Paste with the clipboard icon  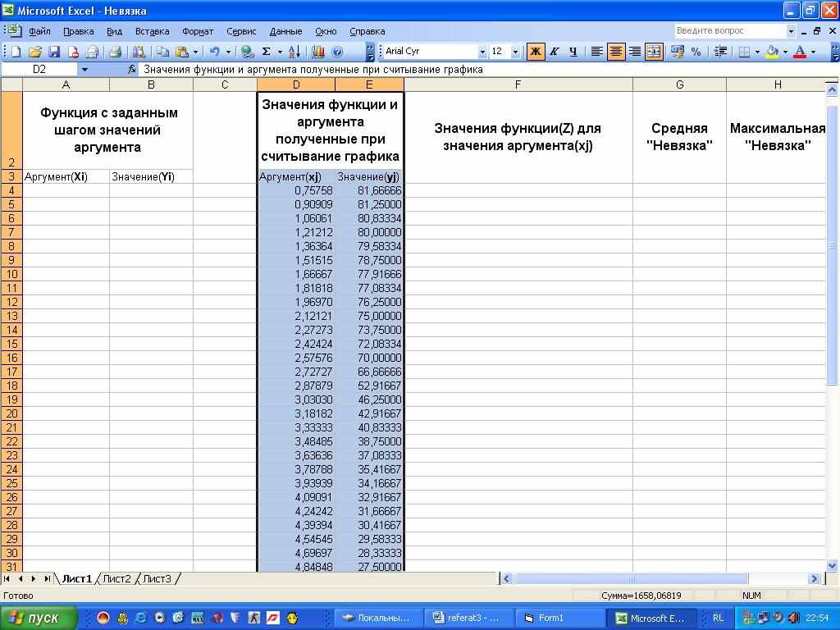[x=182, y=52]
